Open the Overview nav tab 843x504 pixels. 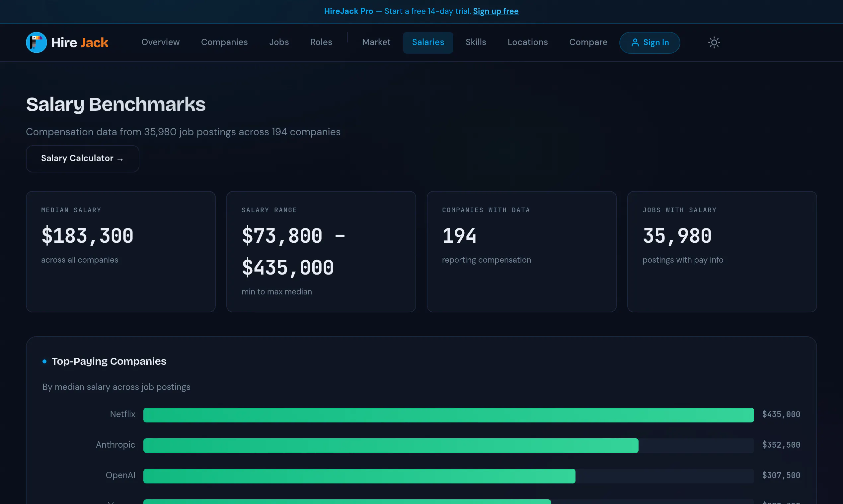[160, 42]
